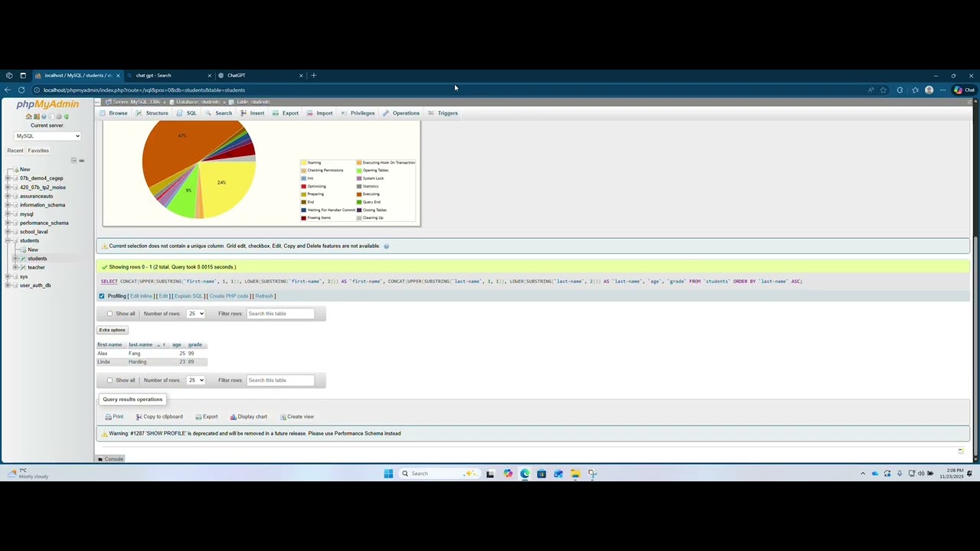
Task: Open File Explorer from the taskbar
Action: click(575, 474)
